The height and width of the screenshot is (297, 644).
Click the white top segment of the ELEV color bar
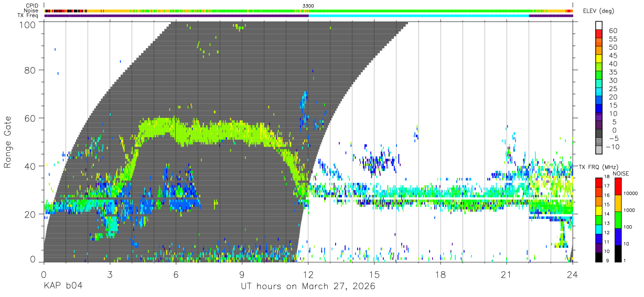click(x=599, y=26)
